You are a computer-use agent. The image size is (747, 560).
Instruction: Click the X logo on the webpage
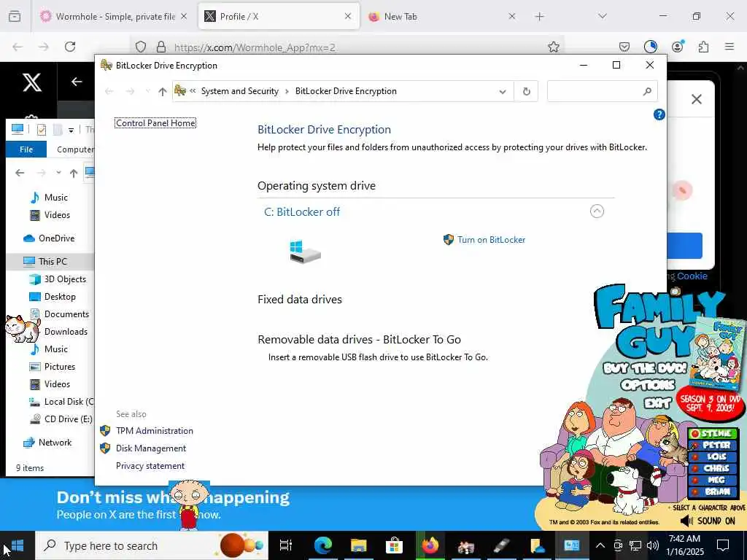click(32, 82)
